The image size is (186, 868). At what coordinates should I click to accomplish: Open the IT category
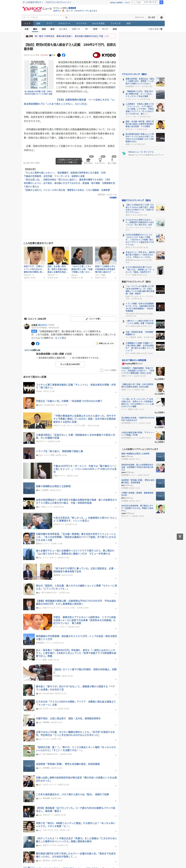(x=86, y=29)
